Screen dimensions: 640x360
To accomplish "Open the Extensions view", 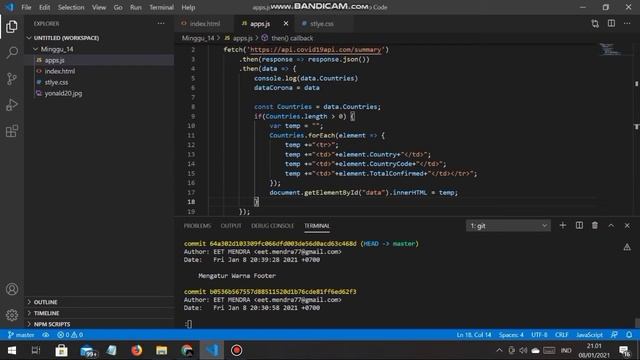I will point(12,131).
